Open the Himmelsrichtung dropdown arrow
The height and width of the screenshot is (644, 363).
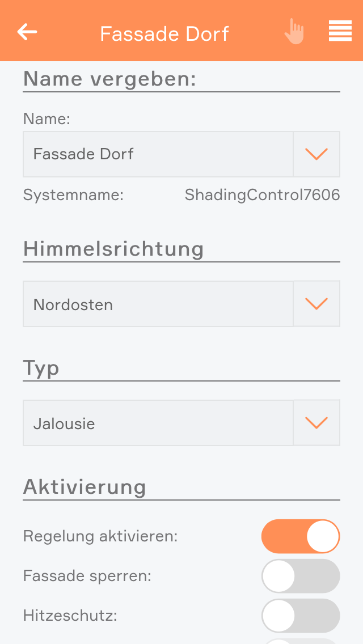pyautogui.click(x=316, y=304)
